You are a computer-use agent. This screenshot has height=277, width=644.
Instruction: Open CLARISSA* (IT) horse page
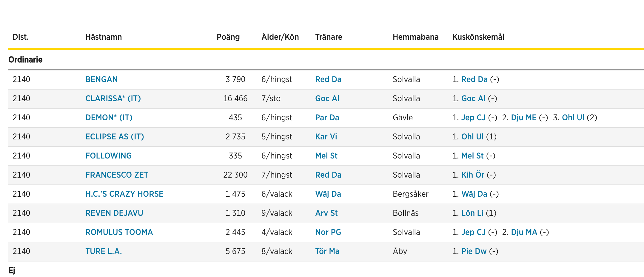[x=113, y=99]
